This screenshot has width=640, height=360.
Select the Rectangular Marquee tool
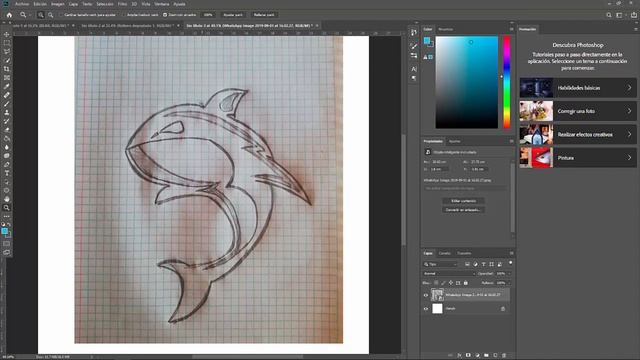[x=7, y=43]
